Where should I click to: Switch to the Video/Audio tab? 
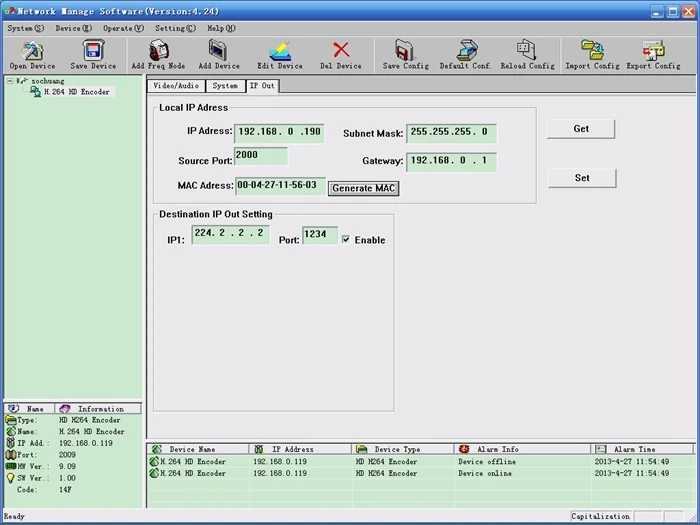(x=176, y=86)
